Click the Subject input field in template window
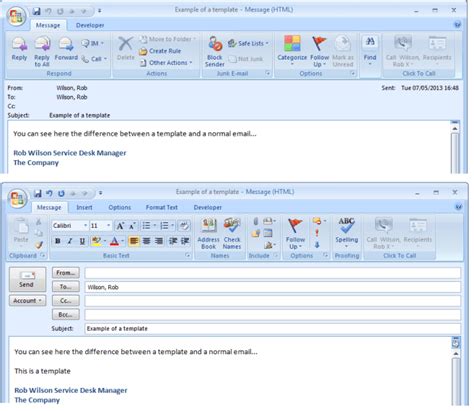 pyautogui.click(x=273, y=328)
